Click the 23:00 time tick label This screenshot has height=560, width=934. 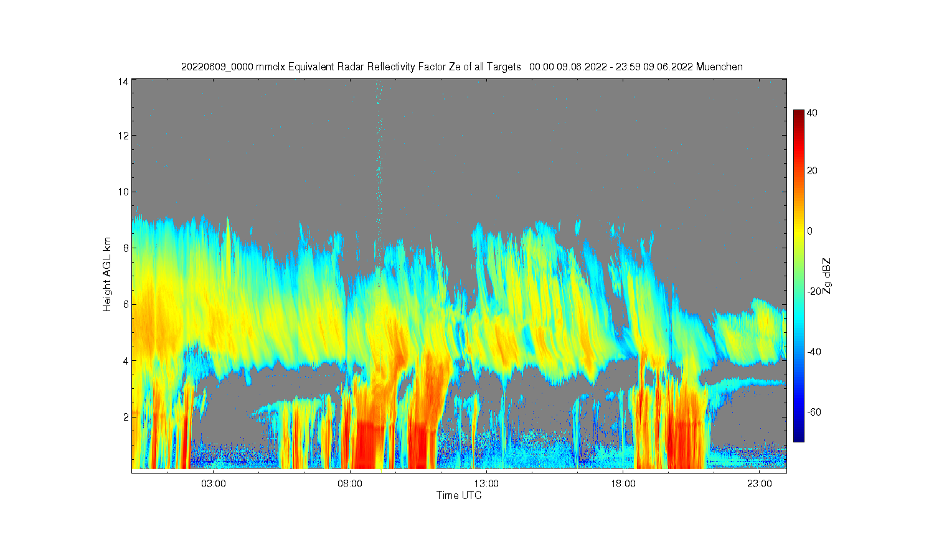(759, 483)
